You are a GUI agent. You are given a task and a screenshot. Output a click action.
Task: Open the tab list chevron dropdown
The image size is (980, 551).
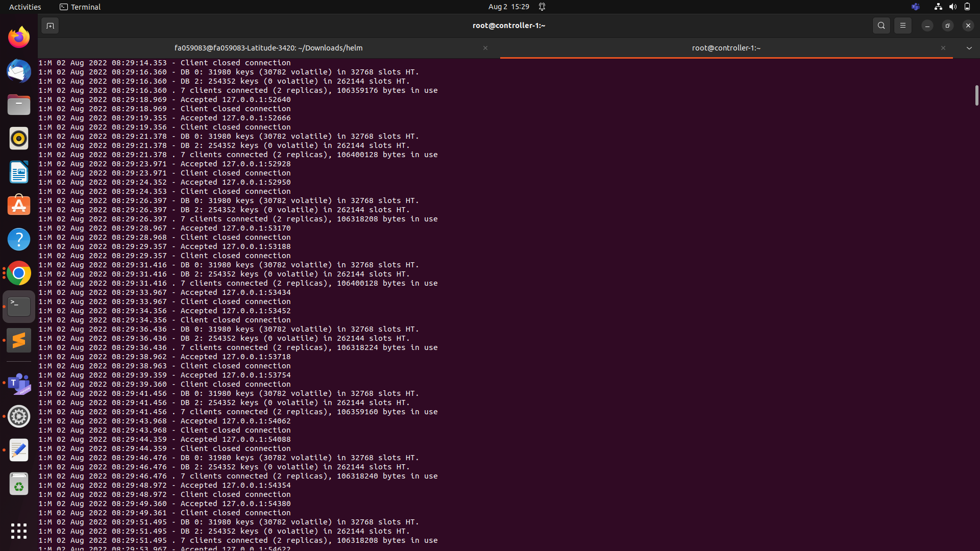pyautogui.click(x=969, y=47)
